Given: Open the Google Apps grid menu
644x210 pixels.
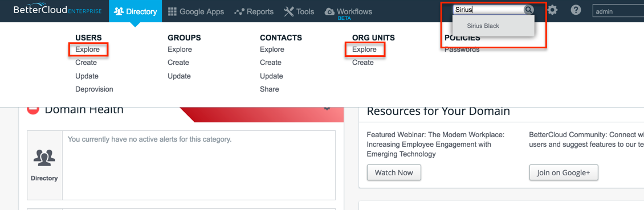Looking at the screenshot, I should (196, 11).
